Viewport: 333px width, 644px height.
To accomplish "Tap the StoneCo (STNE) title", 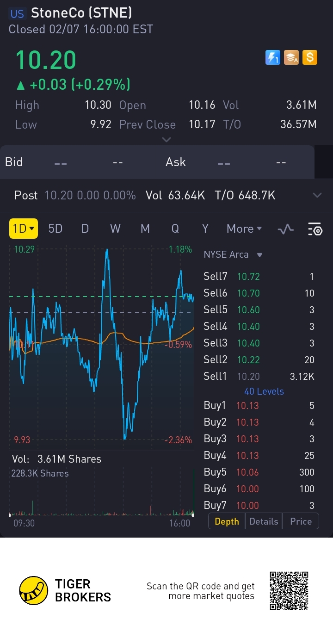I will (x=81, y=13).
